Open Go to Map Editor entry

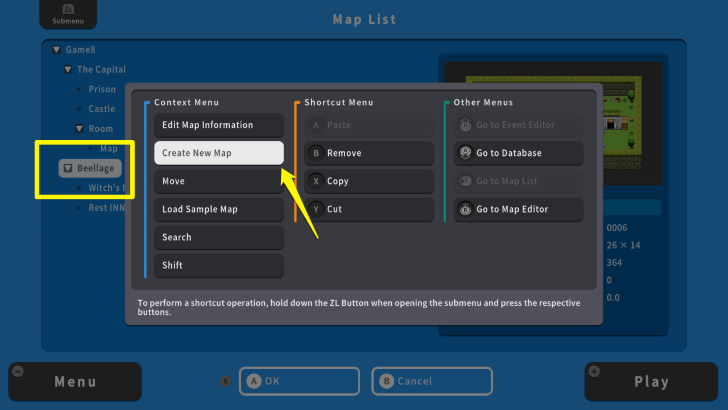[519, 209]
